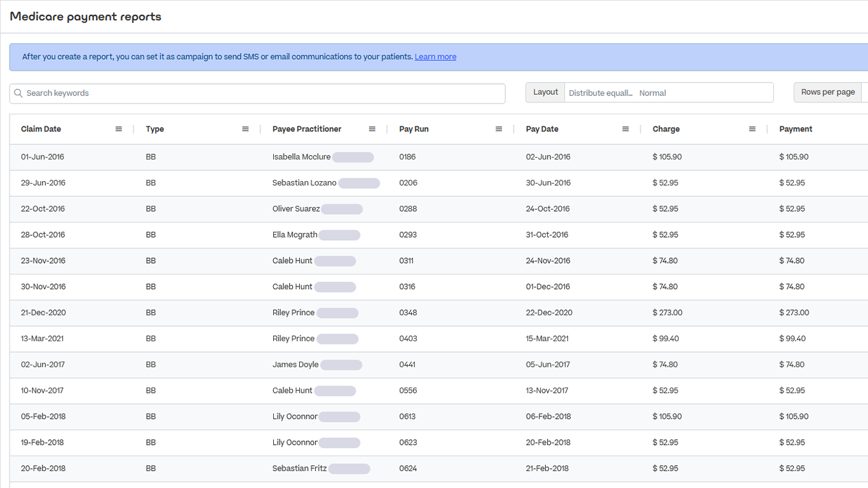Sort by the Claim Date column header
Screen dimensions: 868x488
41,129
